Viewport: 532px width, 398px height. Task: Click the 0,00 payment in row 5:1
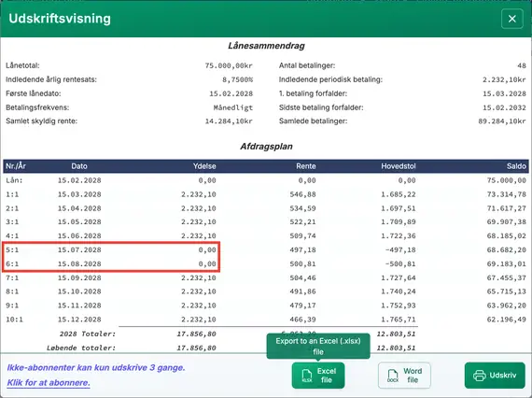coord(207,250)
